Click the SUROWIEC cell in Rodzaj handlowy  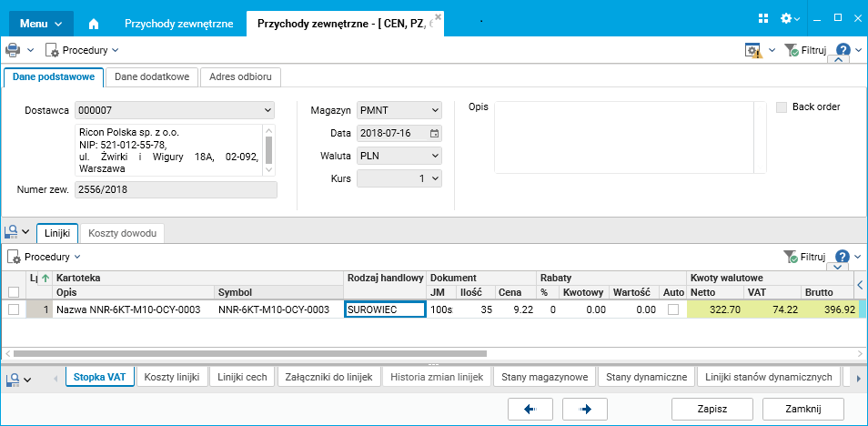[385, 309]
